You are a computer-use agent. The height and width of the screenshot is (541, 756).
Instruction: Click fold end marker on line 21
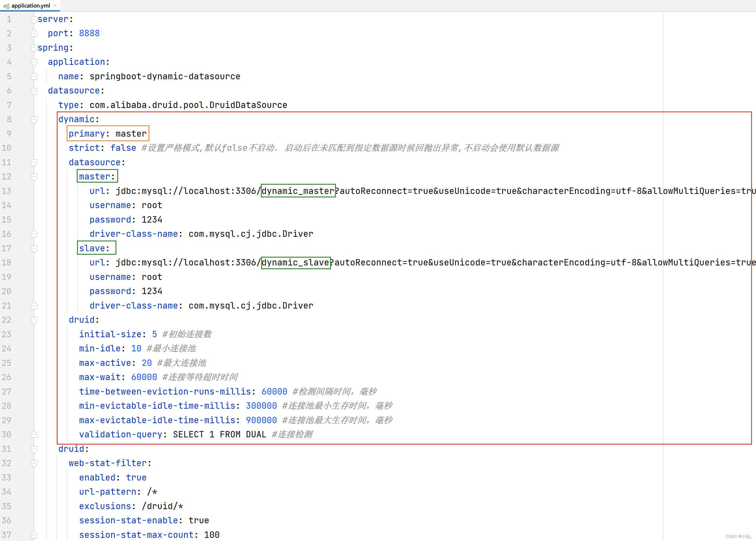pos(34,305)
